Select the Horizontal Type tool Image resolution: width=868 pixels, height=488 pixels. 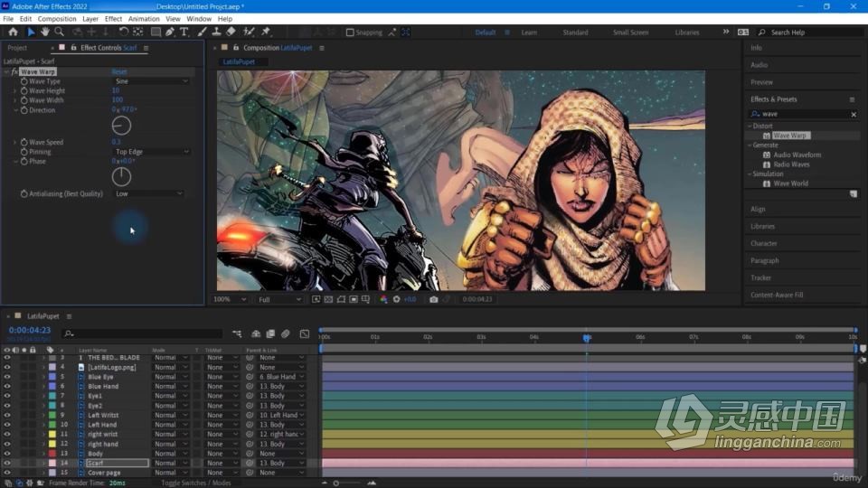(184, 33)
